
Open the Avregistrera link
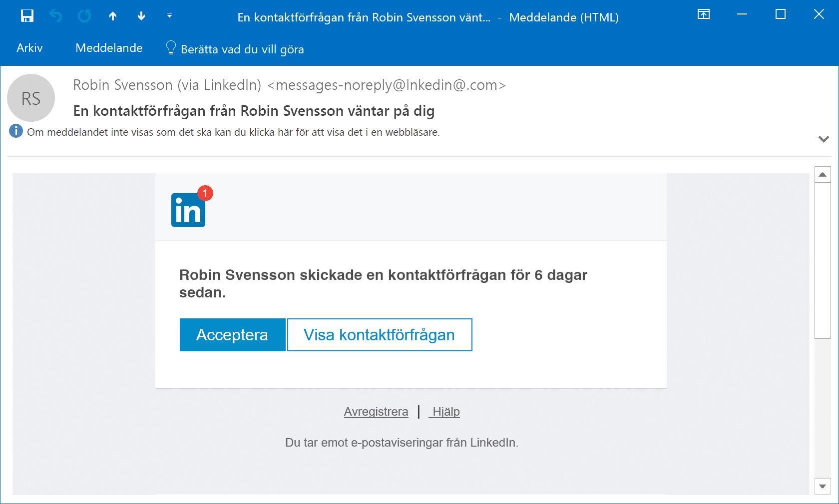(376, 412)
